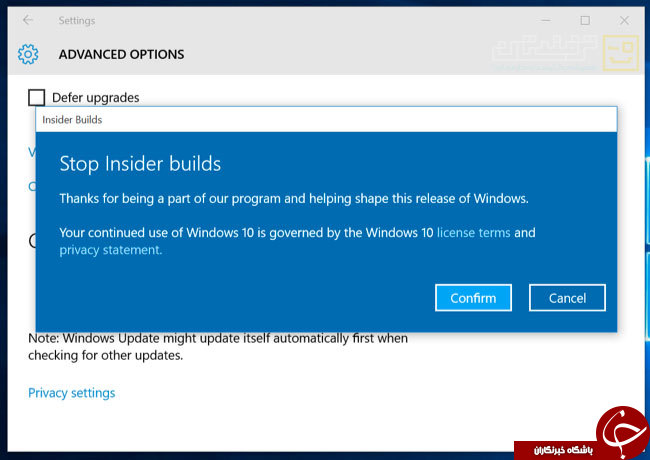
Task: Close the Settings window
Action: 624,20
